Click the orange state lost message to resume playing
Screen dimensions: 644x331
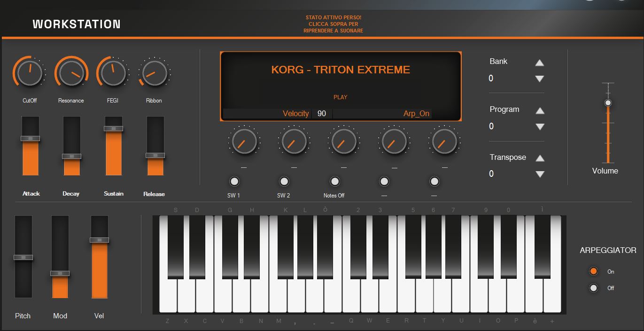point(334,24)
